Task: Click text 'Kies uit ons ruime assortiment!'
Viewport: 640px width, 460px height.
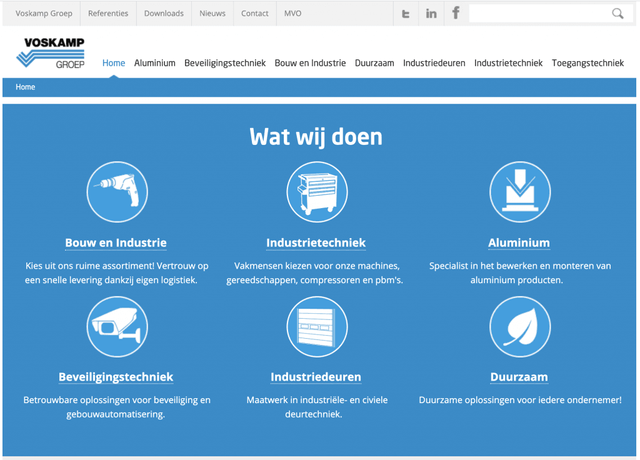Action: tap(90, 266)
